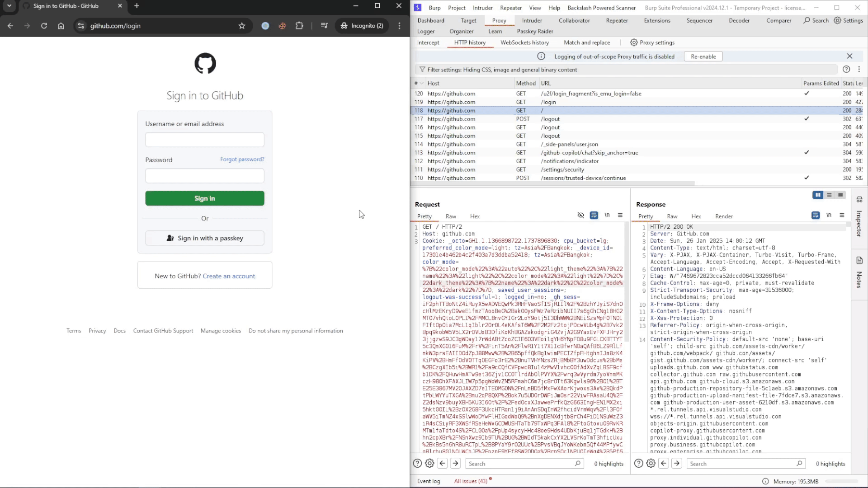Open the Match and replace sub-tab
This screenshot has height=488, width=868.
(587, 42)
